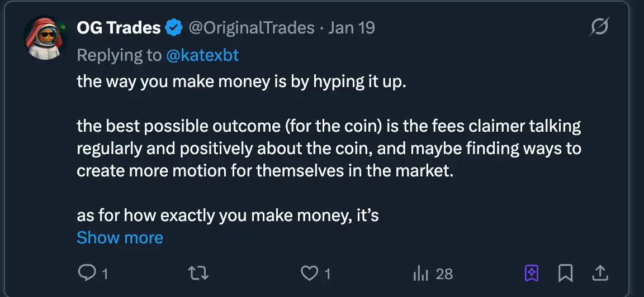
Task: Open view analytics bar chart icon
Action: point(419,274)
